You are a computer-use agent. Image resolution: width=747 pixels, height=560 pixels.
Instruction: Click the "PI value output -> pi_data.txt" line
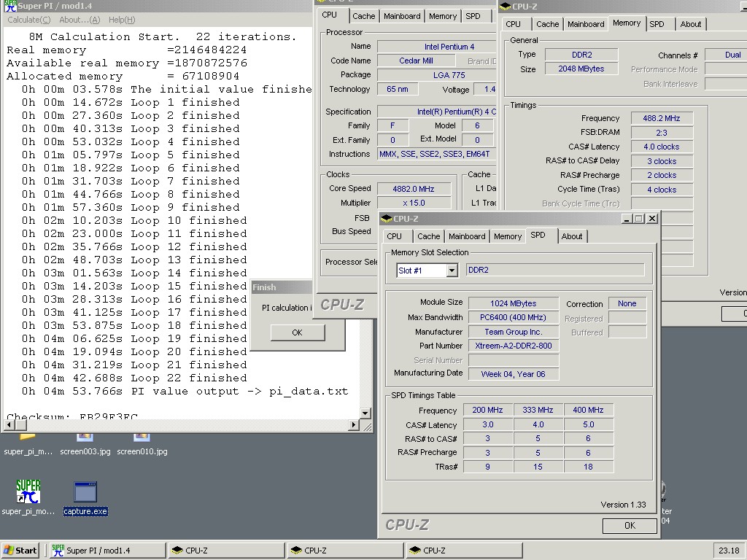[185, 392]
